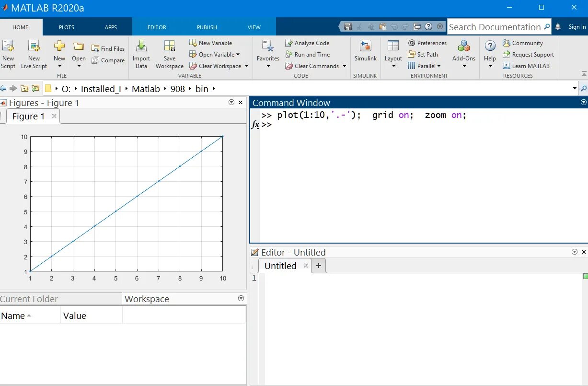The height and width of the screenshot is (386, 588).
Task: Open the Community resource
Action: (x=523, y=43)
